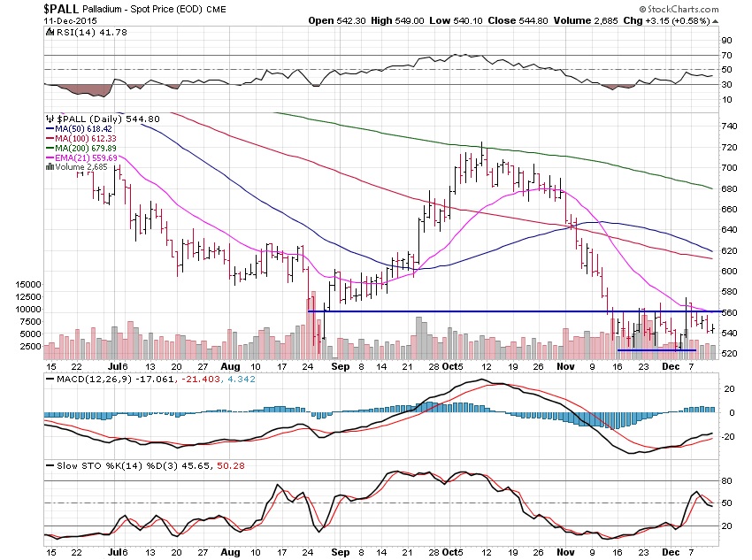
Task: Click the black MACD legend line swatch
Action: [50, 380]
